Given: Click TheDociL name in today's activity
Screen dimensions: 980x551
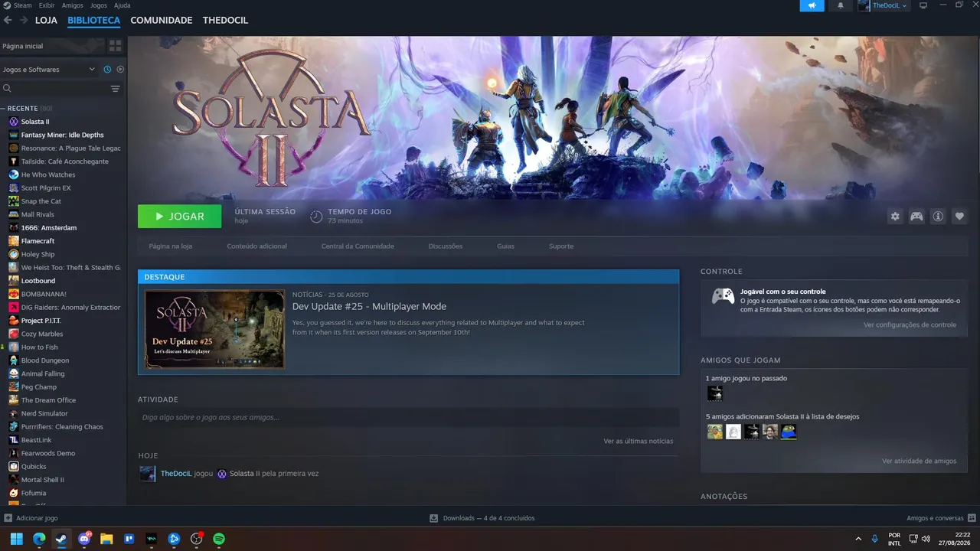Looking at the screenshot, I should coord(175,474).
